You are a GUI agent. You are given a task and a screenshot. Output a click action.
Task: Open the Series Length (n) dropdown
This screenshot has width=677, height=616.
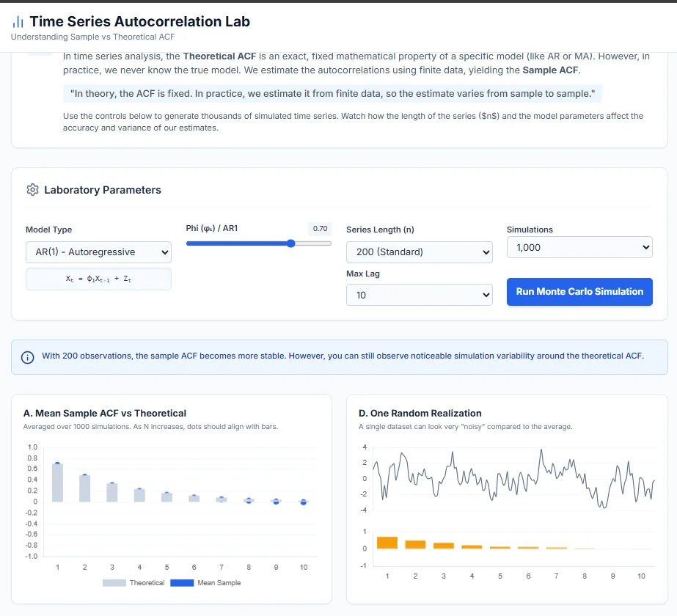click(420, 252)
